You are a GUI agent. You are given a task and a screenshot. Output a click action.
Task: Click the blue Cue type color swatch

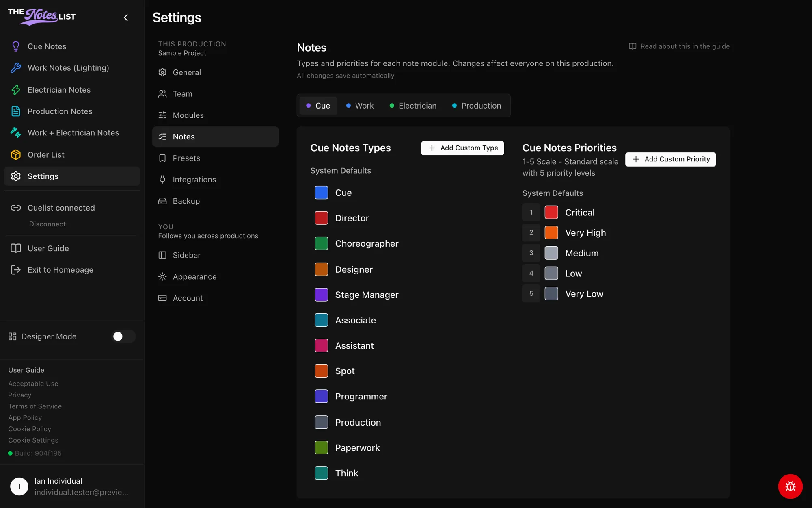[x=322, y=193]
